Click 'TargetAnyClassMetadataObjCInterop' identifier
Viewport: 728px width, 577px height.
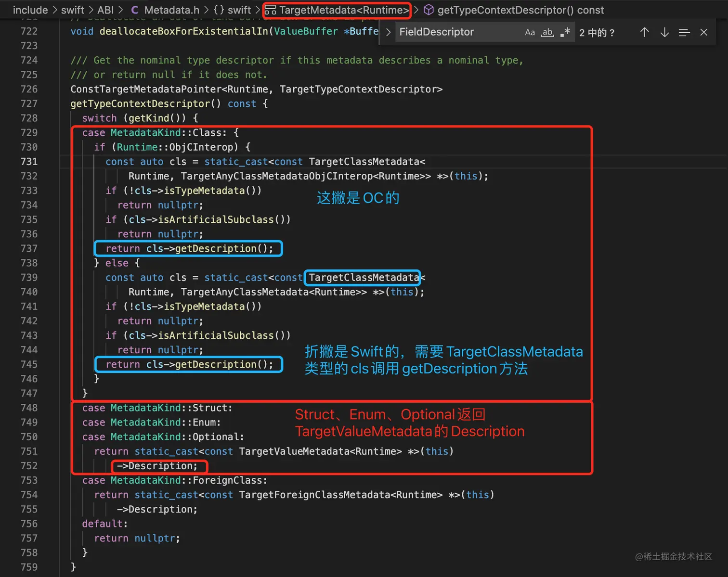[276, 176]
